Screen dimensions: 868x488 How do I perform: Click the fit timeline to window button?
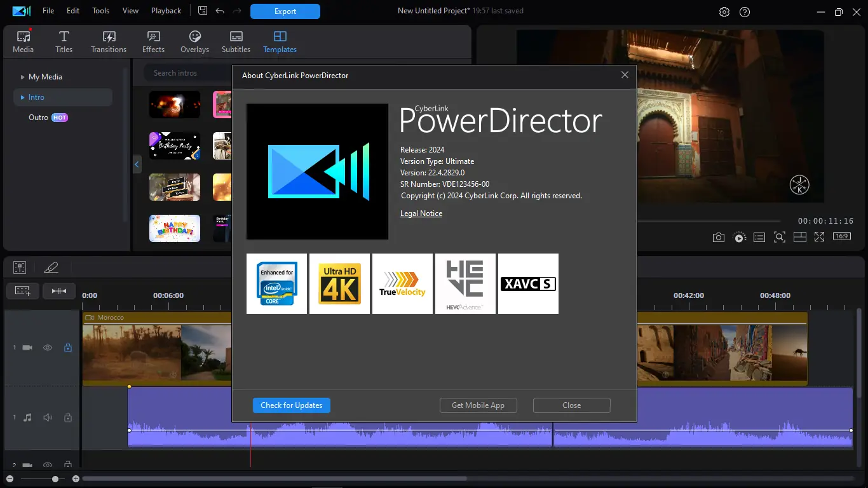[x=59, y=291]
